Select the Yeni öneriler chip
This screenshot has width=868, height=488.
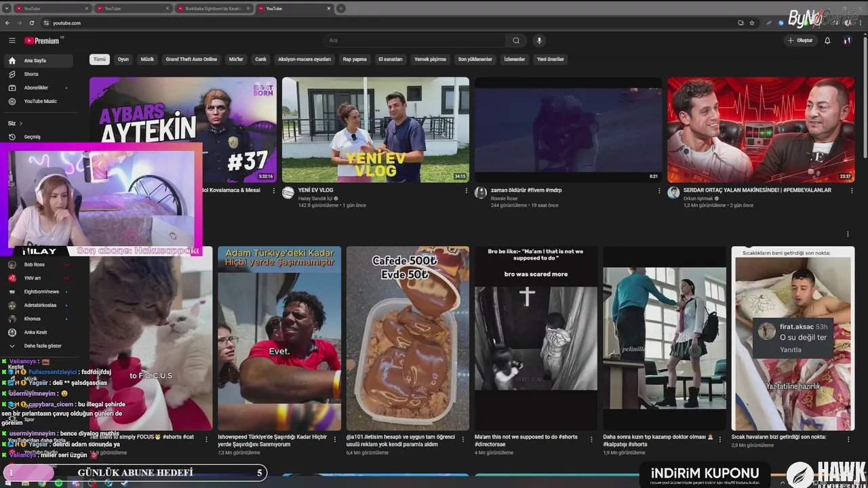pyautogui.click(x=551, y=59)
